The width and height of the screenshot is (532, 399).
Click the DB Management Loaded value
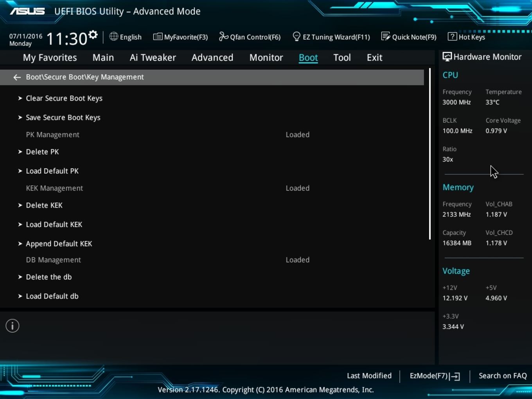[x=297, y=260]
